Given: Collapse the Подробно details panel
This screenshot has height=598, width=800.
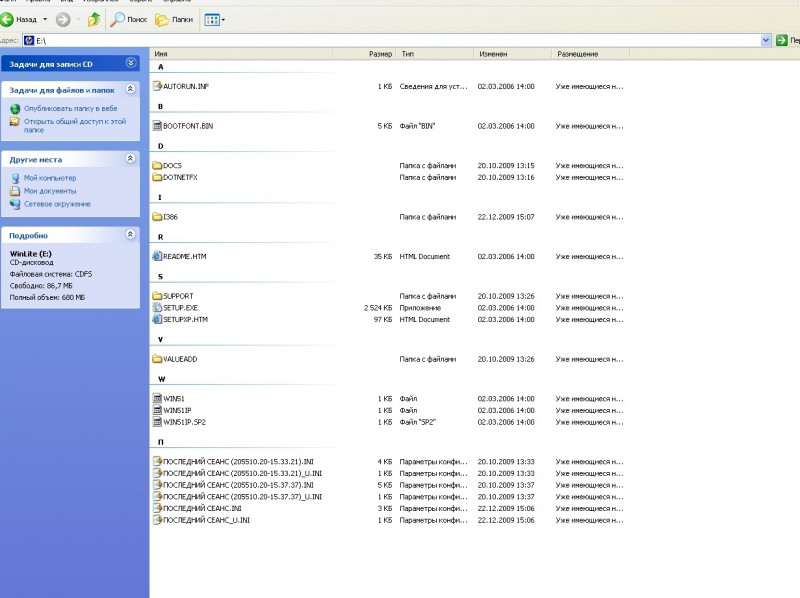Looking at the screenshot, I should 131,234.
